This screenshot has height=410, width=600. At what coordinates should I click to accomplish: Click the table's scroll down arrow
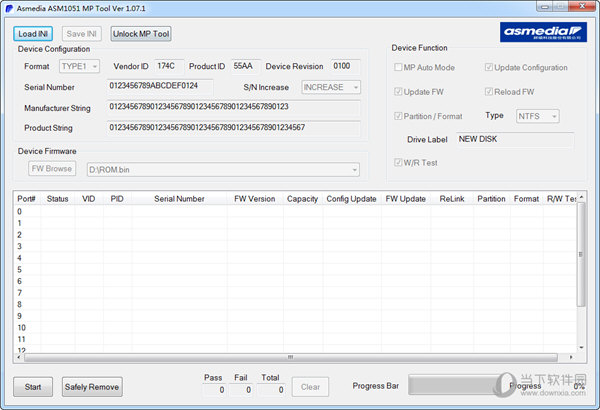pos(581,348)
